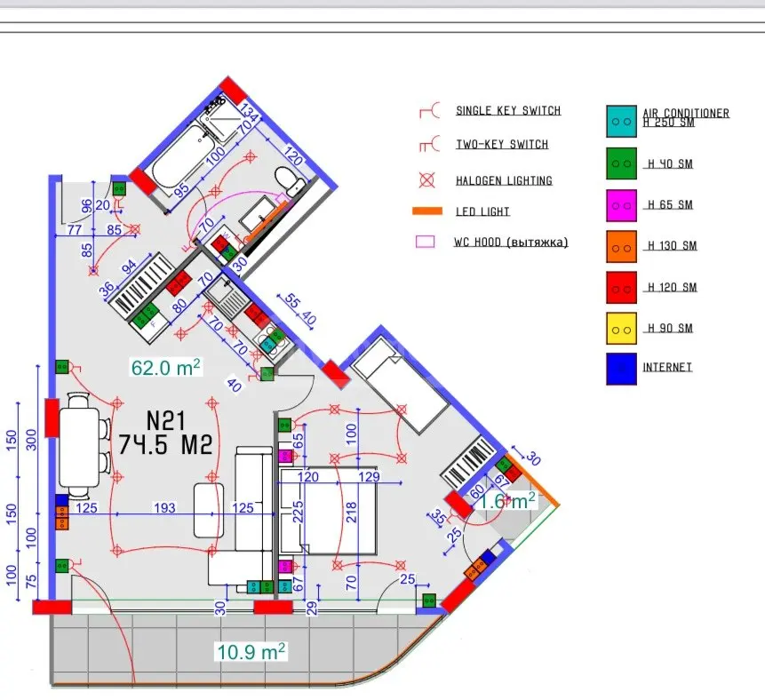Click the '134' dimension near bathroom top

[x=250, y=114]
